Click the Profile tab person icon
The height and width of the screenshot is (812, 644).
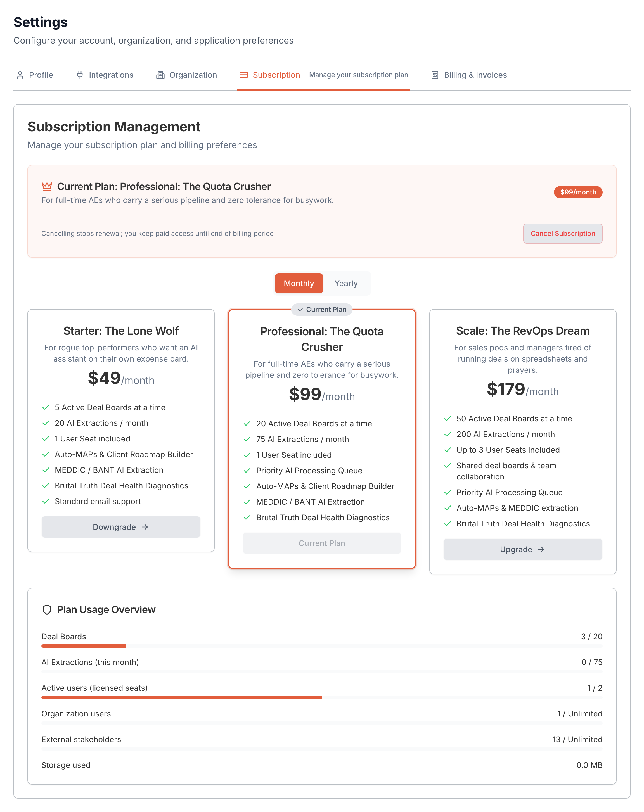click(20, 75)
